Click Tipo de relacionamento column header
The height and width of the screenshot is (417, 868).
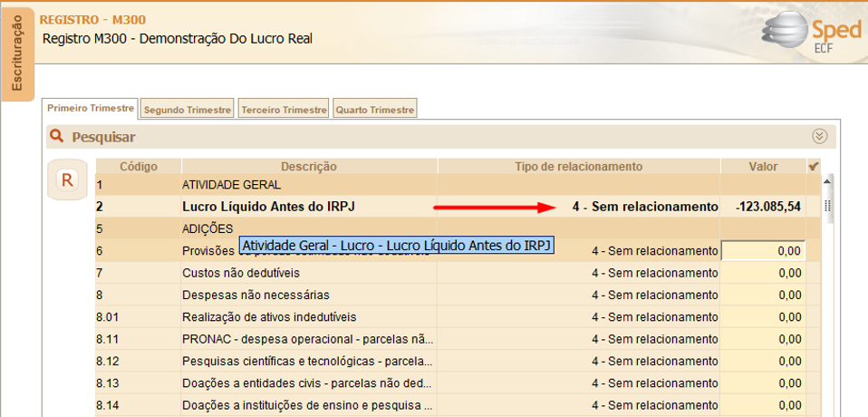(x=578, y=166)
